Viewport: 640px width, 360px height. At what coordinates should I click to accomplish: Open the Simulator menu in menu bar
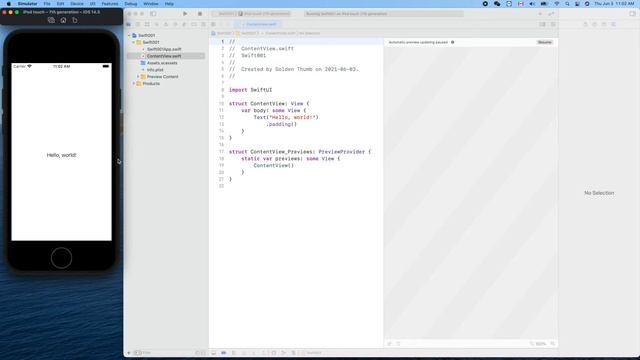(x=27, y=4)
